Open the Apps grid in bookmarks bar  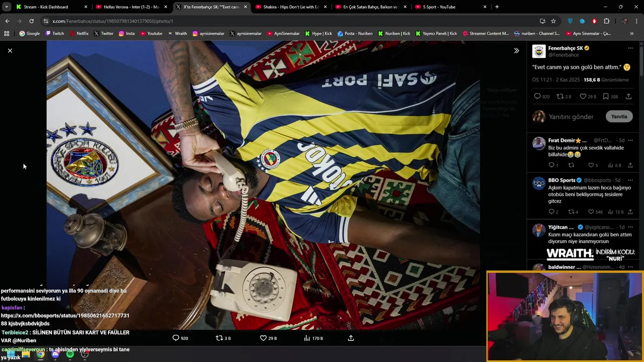pyautogui.click(x=7, y=34)
